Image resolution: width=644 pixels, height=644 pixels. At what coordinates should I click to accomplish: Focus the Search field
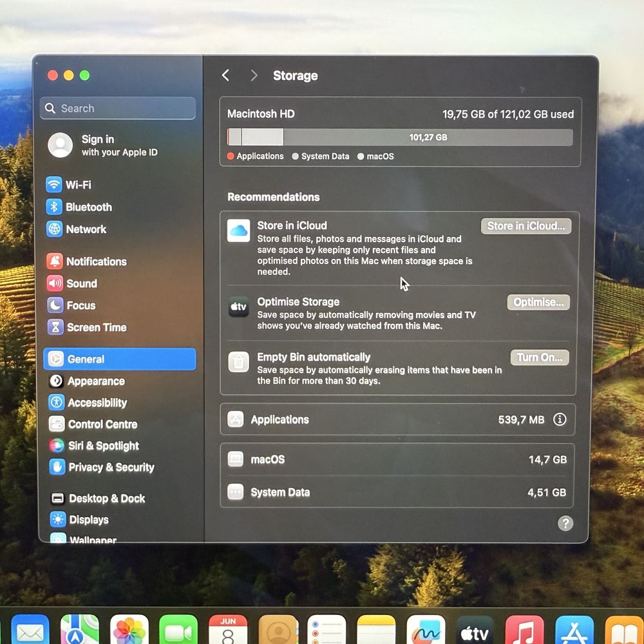pyautogui.click(x=118, y=108)
